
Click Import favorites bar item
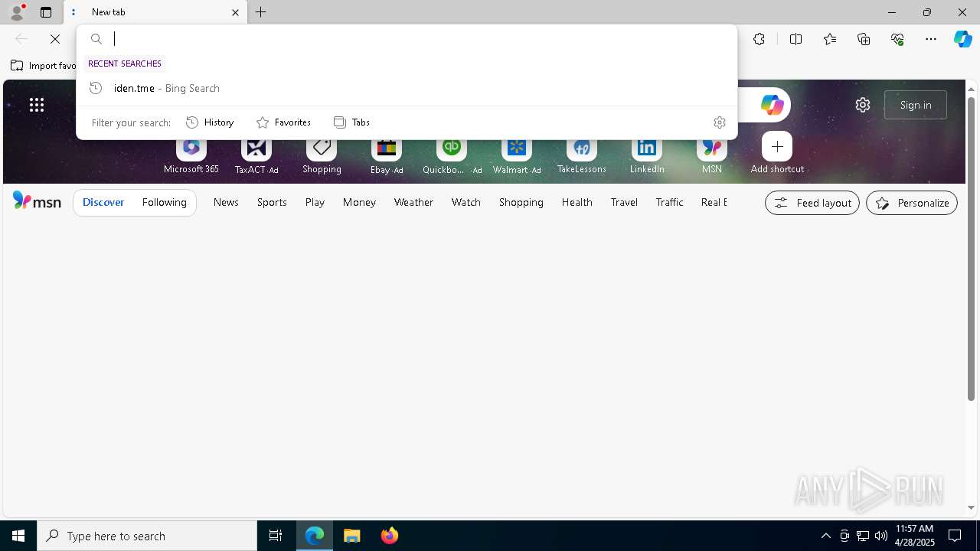[x=43, y=66]
